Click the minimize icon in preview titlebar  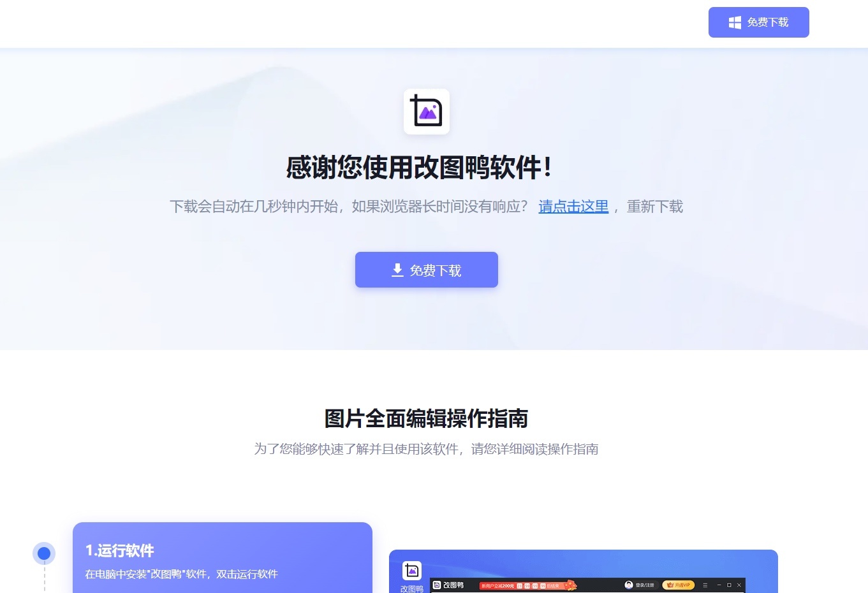coord(719,585)
